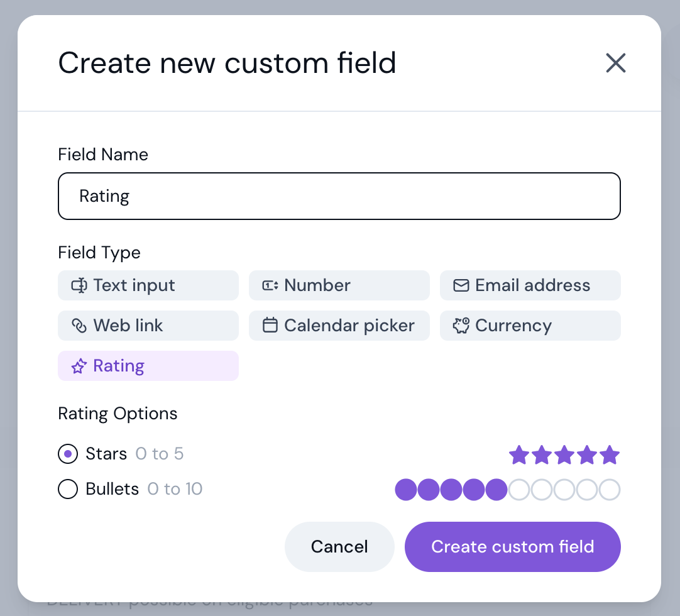Click the last empty bullet circle
Viewport: 680px width, 616px height.
click(610, 490)
